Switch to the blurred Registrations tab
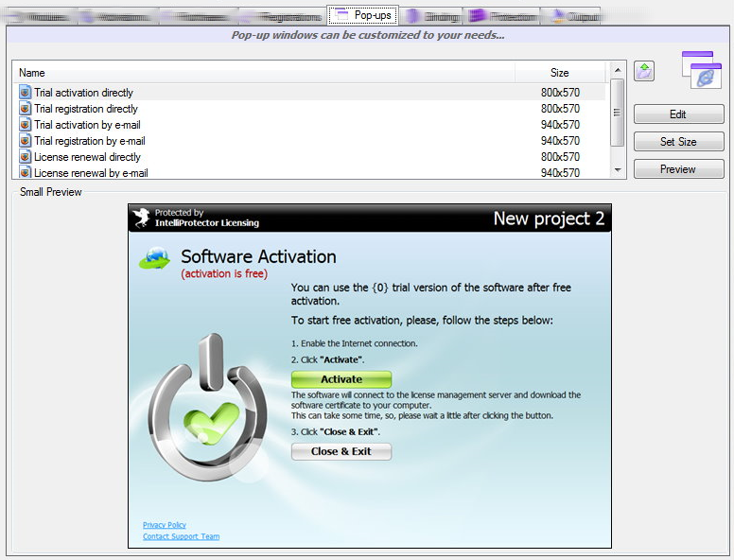This screenshot has width=734, height=560. 282,17
